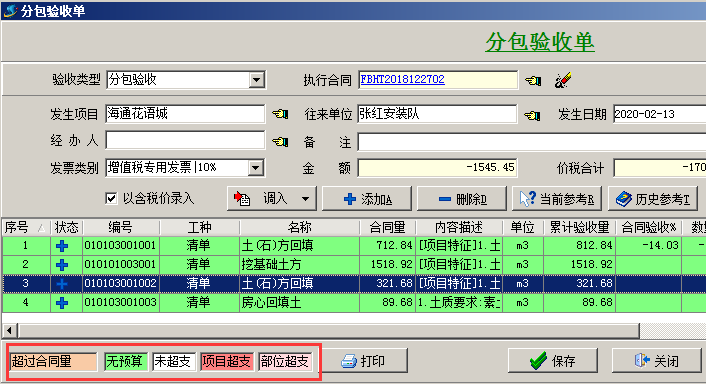Viewport: 706px width, 384px height.
Task: Click the table's horizontal scrollbar thumb
Action: click(x=328, y=331)
